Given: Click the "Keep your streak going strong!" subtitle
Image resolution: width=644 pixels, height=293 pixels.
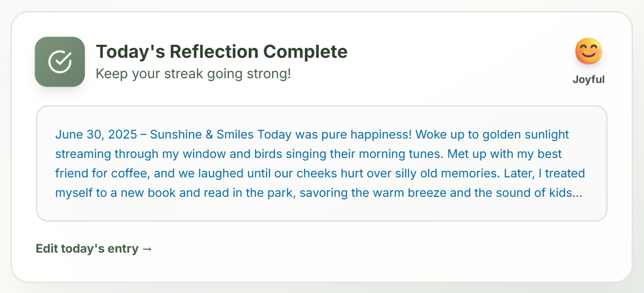Looking at the screenshot, I should click(193, 74).
